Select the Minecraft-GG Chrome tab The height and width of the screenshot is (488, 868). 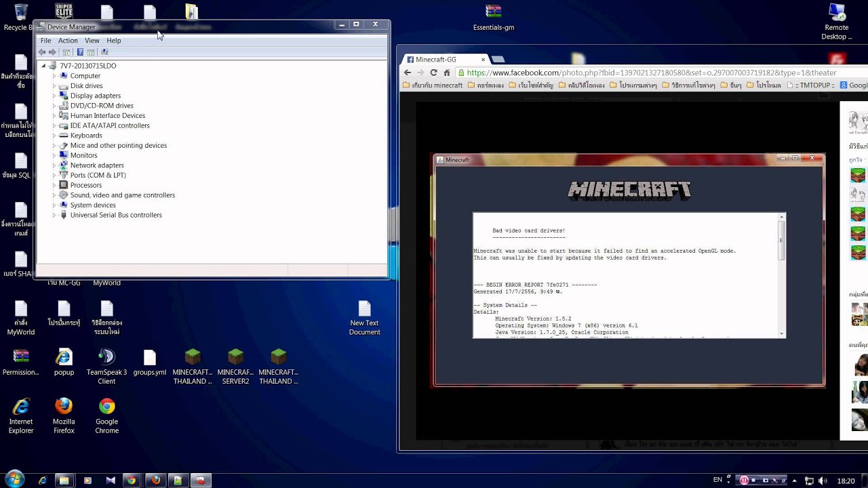444,60
